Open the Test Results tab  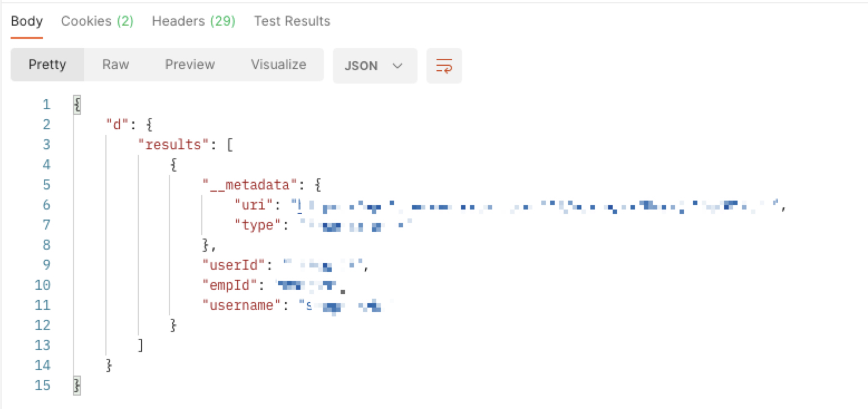tap(292, 21)
